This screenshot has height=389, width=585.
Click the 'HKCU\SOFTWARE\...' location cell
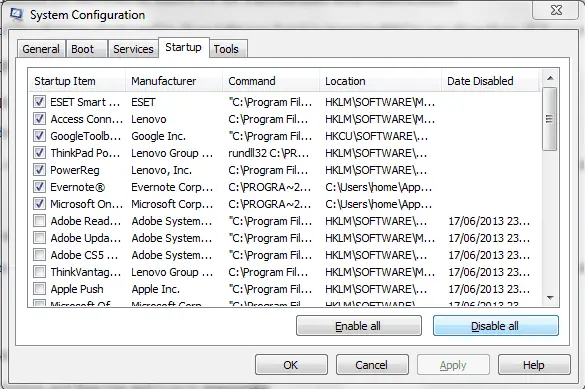click(376, 136)
